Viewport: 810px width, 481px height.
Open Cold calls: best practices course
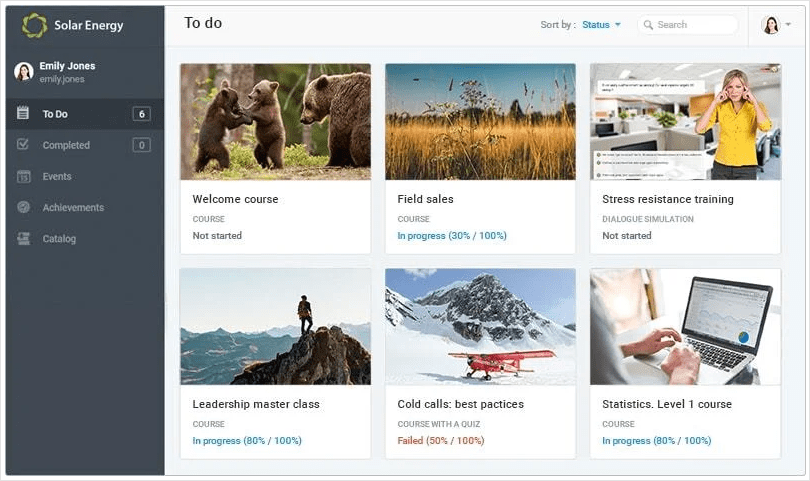click(460, 404)
